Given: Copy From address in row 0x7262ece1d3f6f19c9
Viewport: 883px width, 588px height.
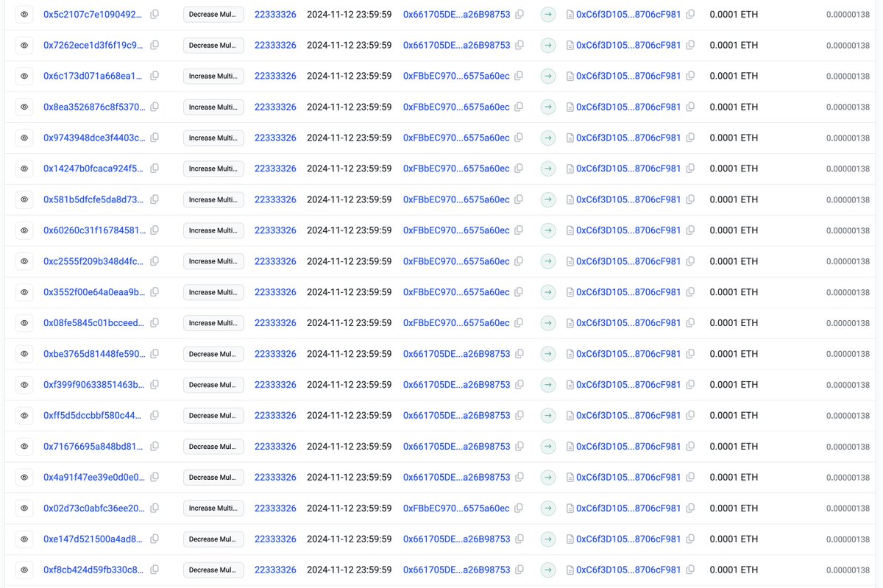Looking at the screenshot, I should coord(519,46).
